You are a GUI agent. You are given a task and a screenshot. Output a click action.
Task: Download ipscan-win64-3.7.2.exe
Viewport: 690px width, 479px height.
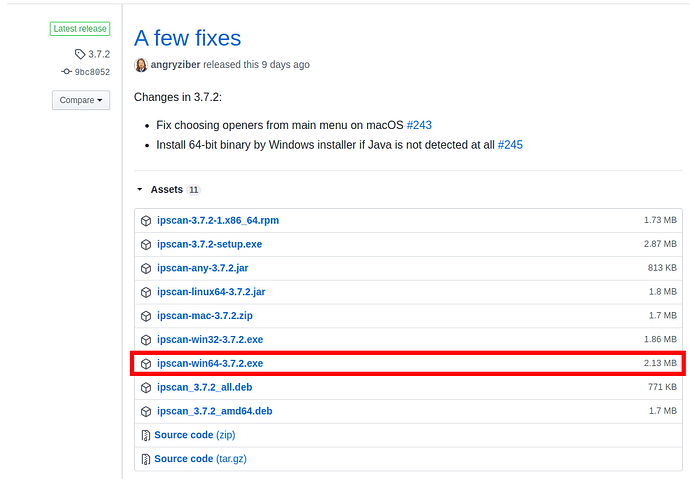pos(210,363)
